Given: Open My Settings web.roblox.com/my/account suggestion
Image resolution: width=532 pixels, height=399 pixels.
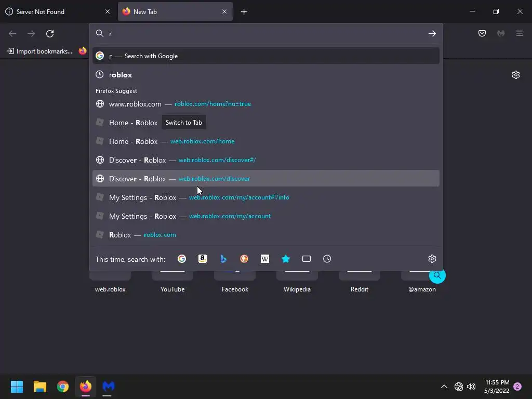Looking at the screenshot, I should click(x=265, y=216).
